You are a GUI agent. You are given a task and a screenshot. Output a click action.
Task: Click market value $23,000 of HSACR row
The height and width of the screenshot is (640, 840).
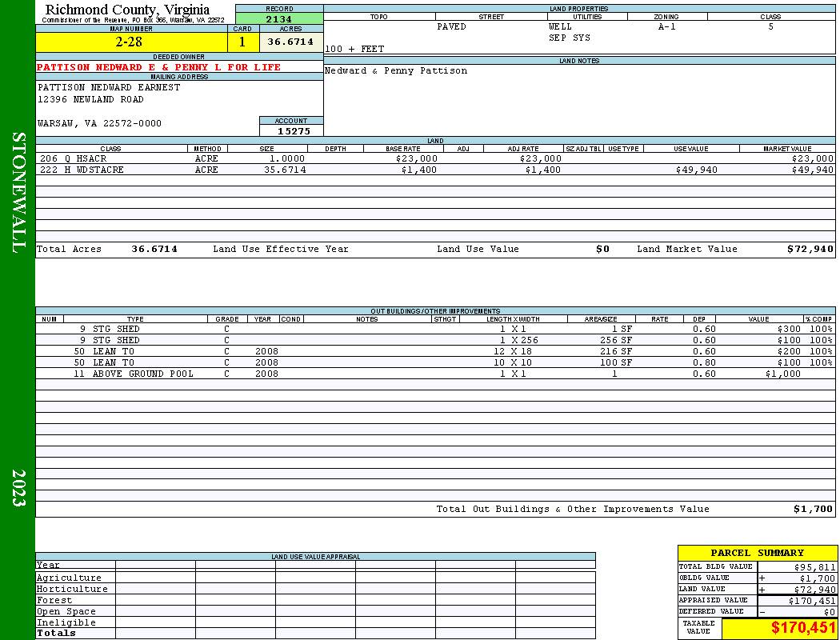point(813,159)
